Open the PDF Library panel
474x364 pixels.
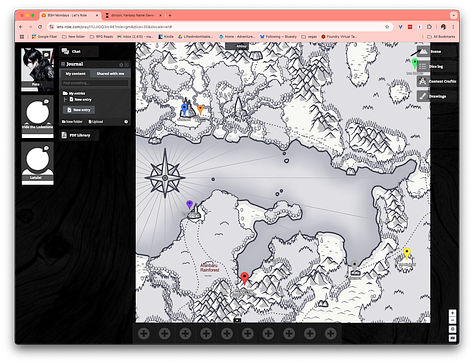[x=79, y=135]
